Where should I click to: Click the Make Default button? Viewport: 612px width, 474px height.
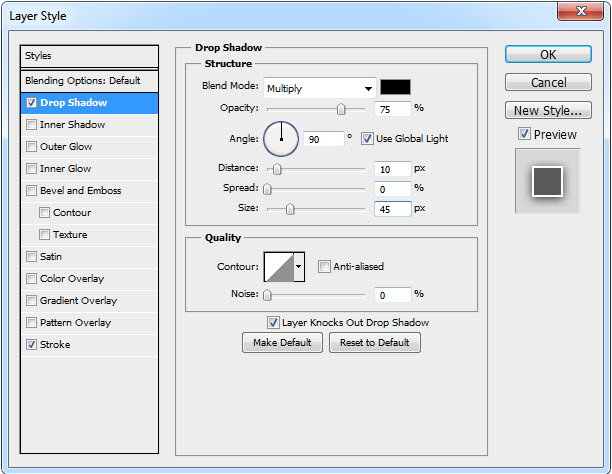282,343
